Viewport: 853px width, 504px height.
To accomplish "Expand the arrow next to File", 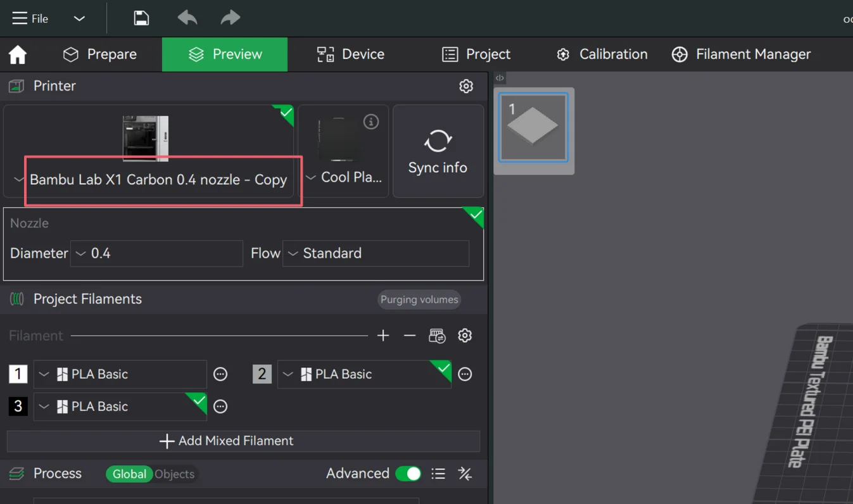I will pos(79,18).
